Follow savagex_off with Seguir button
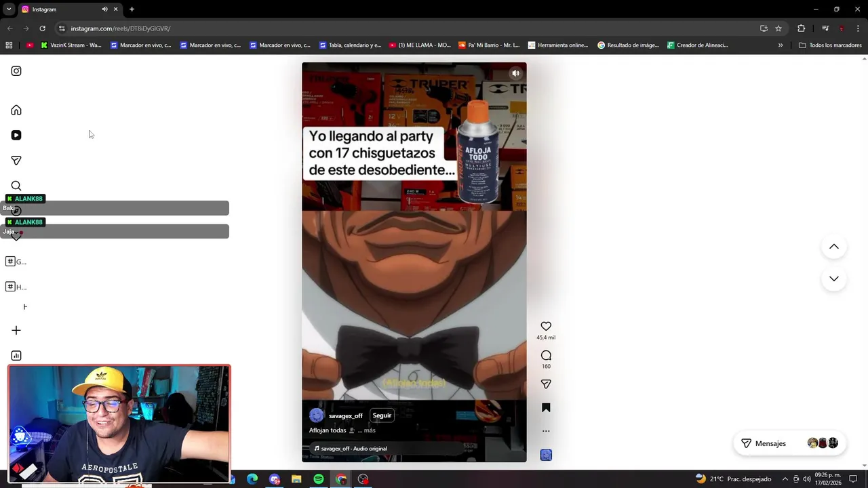868x488 pixels. pos(382,415)
